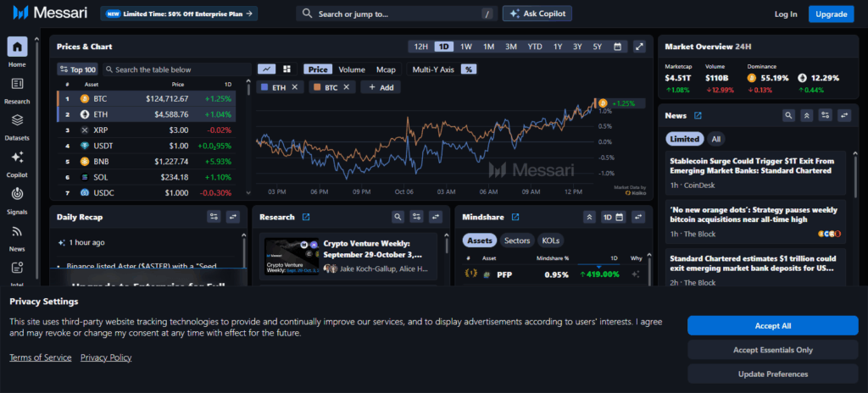The image size is (868, 393).
Task: Click Add to add a chart asset
Action: tap(381, 87)
